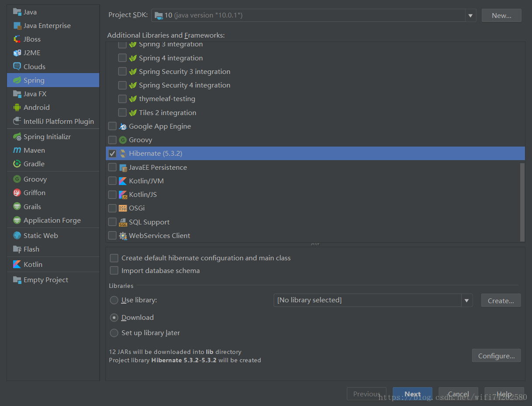The height and width of the screenshot is (406, 532).
Task: Check the Google App Engine checkbox
Action: 112,126
